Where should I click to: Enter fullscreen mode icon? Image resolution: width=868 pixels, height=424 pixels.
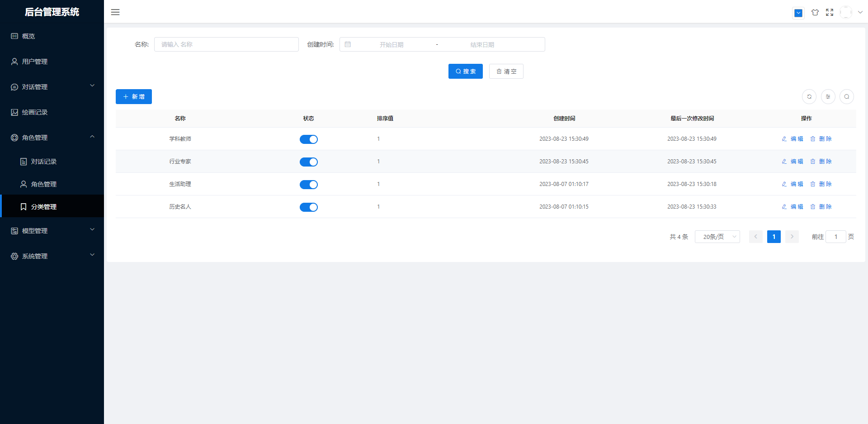(829, 13)
